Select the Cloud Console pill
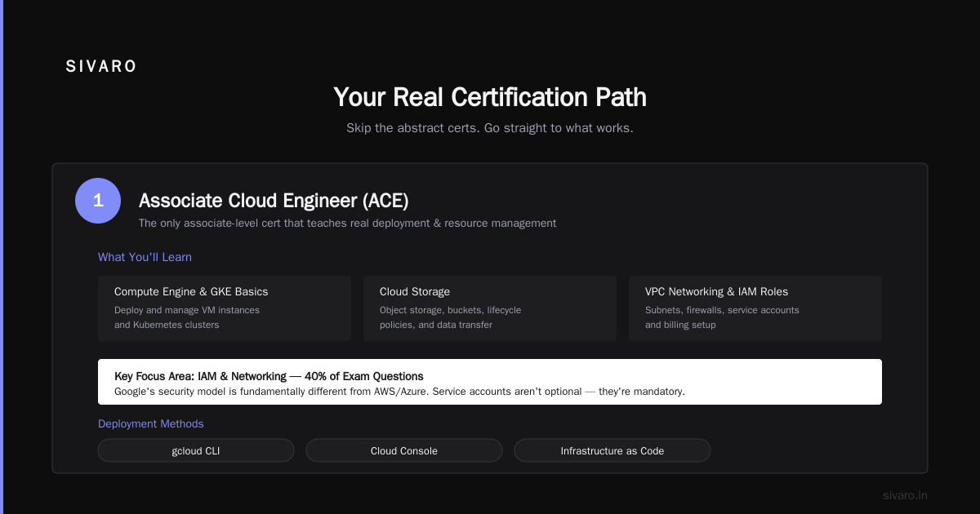Viewport: 980px width, 514px height. (x=404, y=450)
